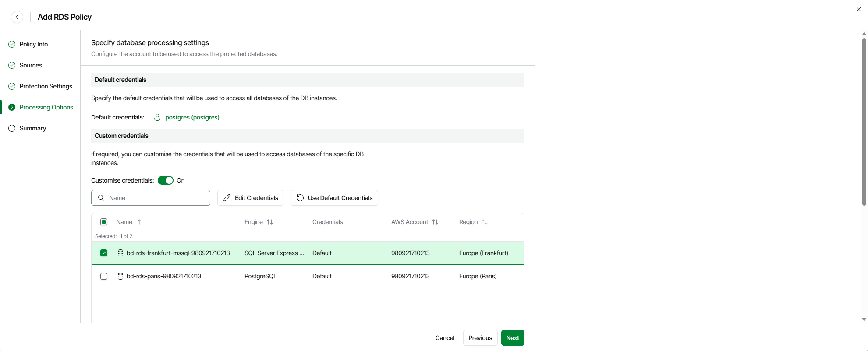Open the postgres (postgres) default credentials link

[192, 117]
